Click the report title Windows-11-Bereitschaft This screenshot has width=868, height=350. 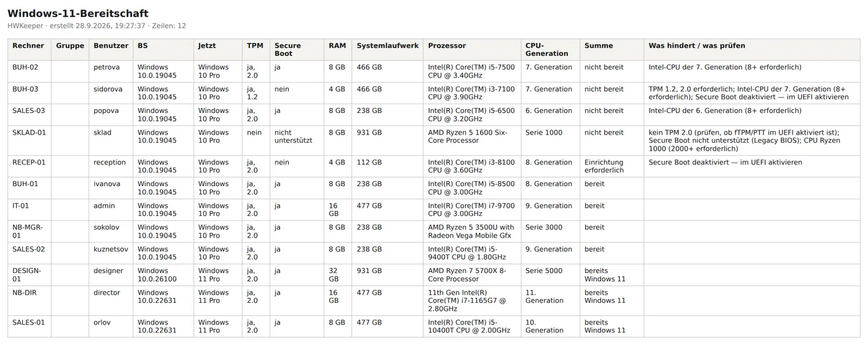[78, 14]
